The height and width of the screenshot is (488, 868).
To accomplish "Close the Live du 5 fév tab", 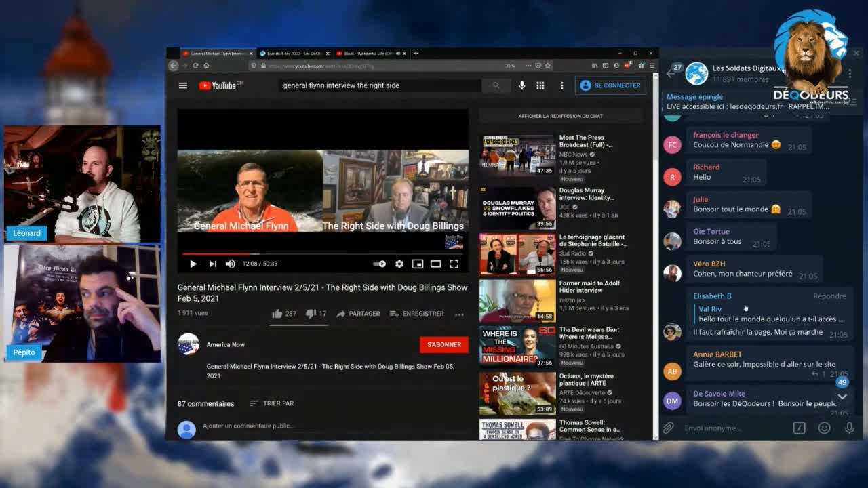I will click(328, 53).
